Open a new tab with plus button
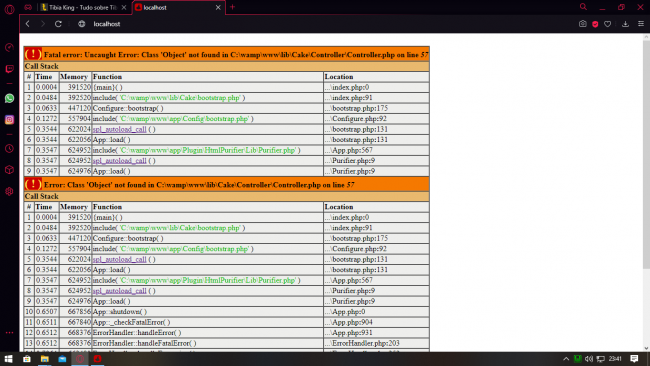 [232, 7]
